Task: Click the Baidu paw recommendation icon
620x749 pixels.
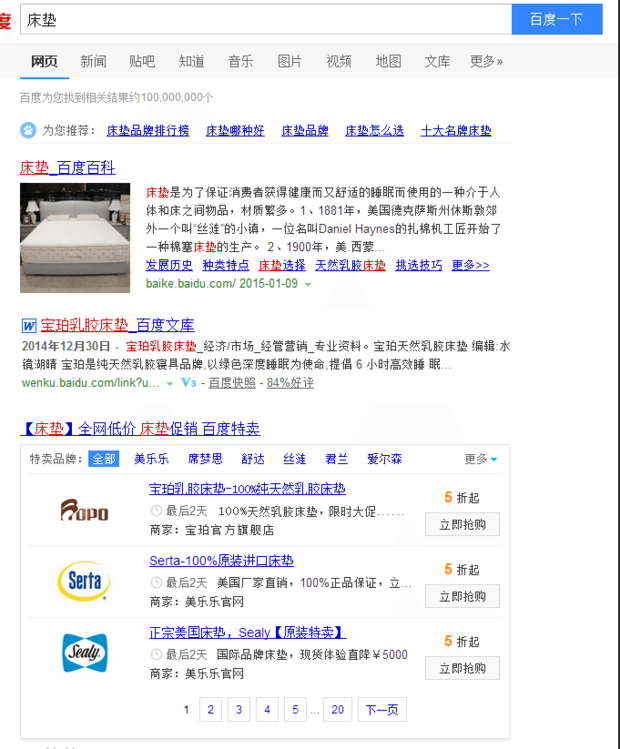Action: pos(28,130)
